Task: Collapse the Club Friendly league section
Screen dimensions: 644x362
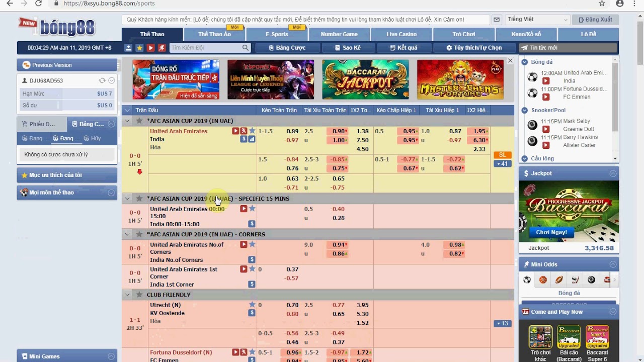Action: click(127, 295)
